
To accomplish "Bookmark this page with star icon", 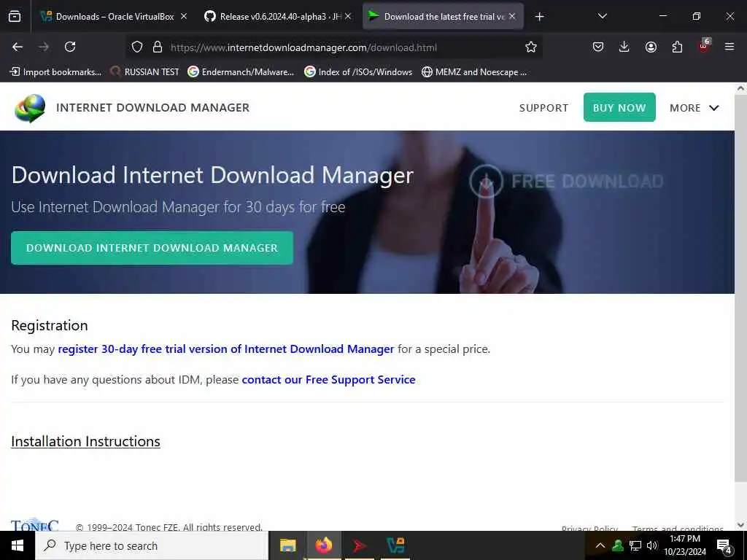I will [531, 47].
